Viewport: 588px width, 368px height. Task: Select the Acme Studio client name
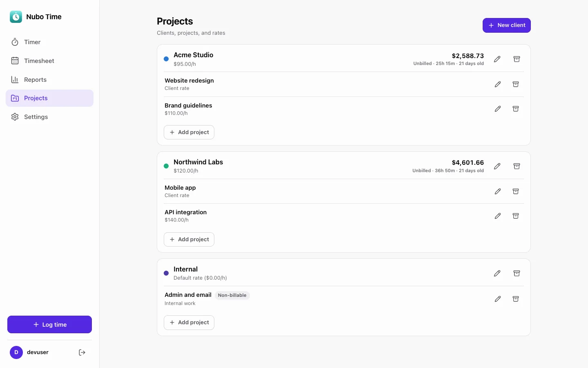pyautogui.click(x=193, y=55)
